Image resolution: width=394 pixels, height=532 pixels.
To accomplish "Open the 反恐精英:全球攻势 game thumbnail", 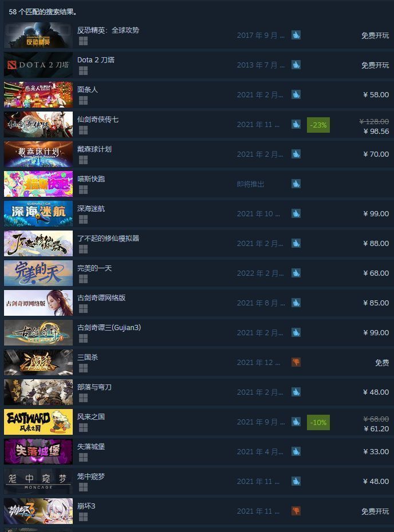I will coord(38,35).
